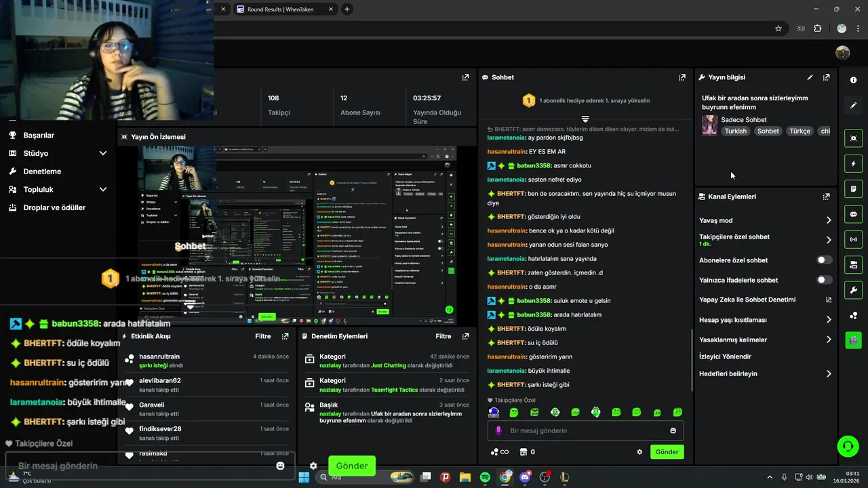
Task: Click Filtre in Denetim Eylemleri panel
Action: point(443,336)
